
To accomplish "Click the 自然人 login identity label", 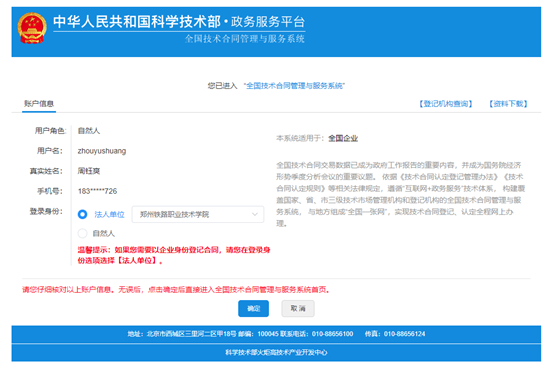I will click(104, 234).
